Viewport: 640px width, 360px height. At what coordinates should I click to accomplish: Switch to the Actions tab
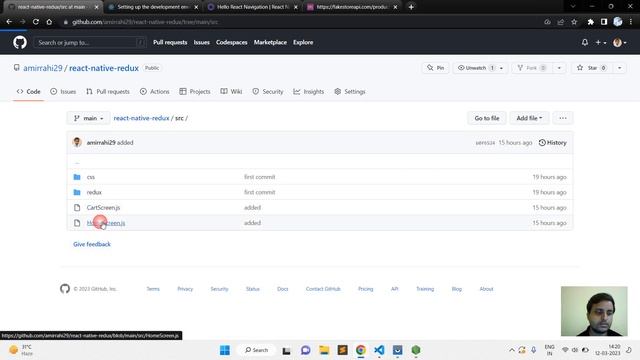click(x=155, y=91)
